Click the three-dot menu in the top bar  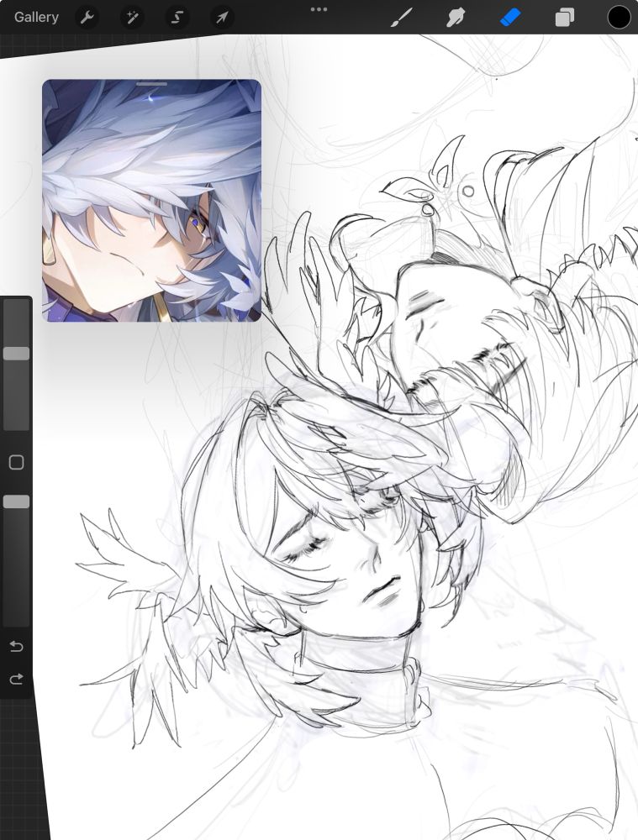click(319, 9)
